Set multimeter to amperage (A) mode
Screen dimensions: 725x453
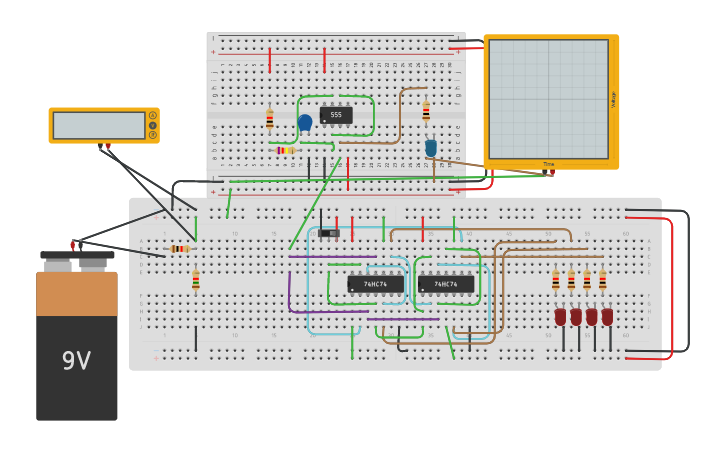[153, 115]
